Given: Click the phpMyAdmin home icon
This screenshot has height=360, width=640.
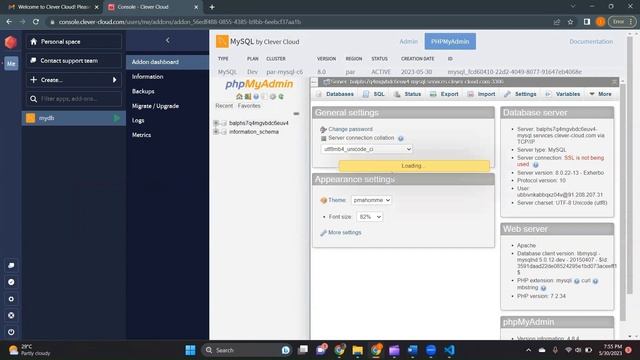Looking at the screenshot, I should (x=239, y=97).
